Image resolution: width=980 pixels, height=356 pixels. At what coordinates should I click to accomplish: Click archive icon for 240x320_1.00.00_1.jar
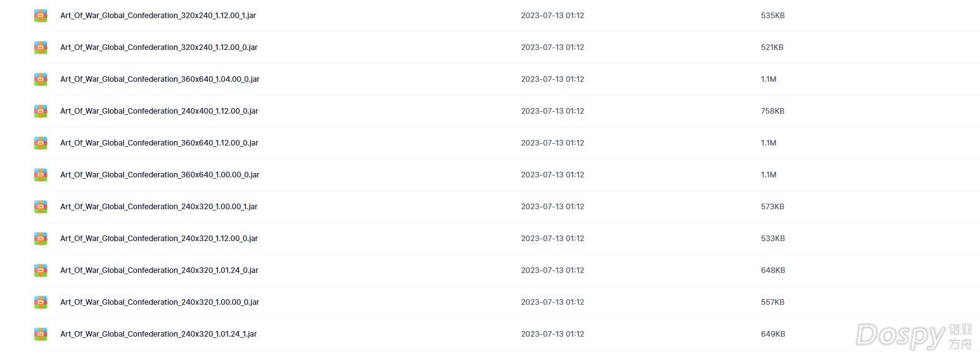(41, 207)
